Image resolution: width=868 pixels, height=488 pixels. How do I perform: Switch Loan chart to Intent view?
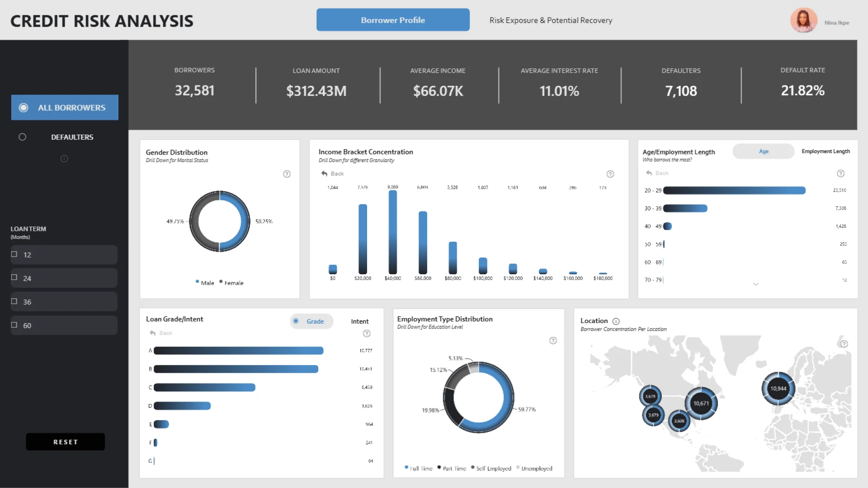pos(359,321)
